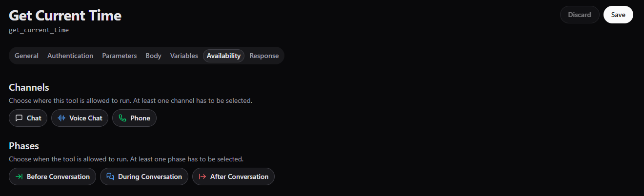
Task: Go to the Parameters tab
Action: (x=120, y=56)
